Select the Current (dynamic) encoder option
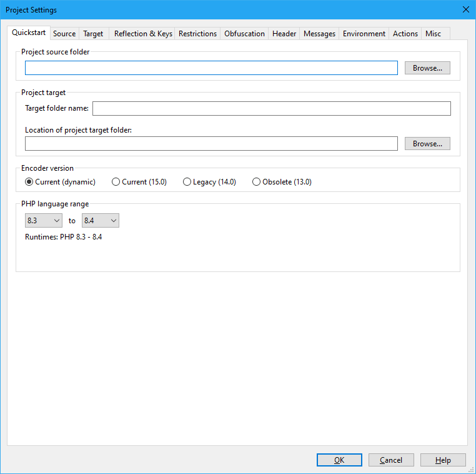 (x=29, y=182)
